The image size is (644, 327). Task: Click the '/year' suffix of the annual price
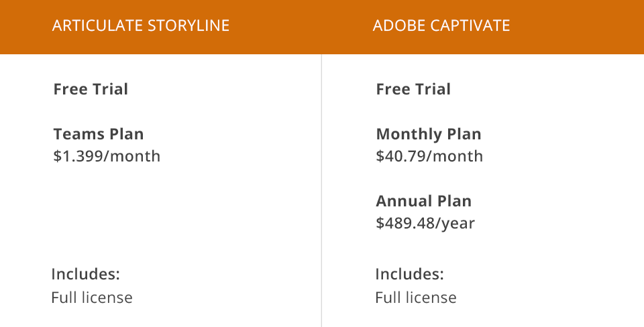tap(456, 224)
